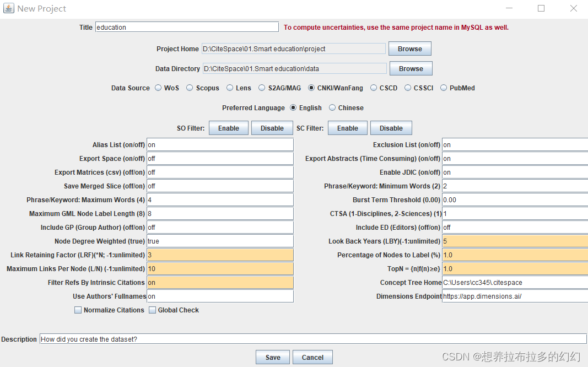
Task: Click the Java app icon in title bar
Action: [x=9, y=8]
